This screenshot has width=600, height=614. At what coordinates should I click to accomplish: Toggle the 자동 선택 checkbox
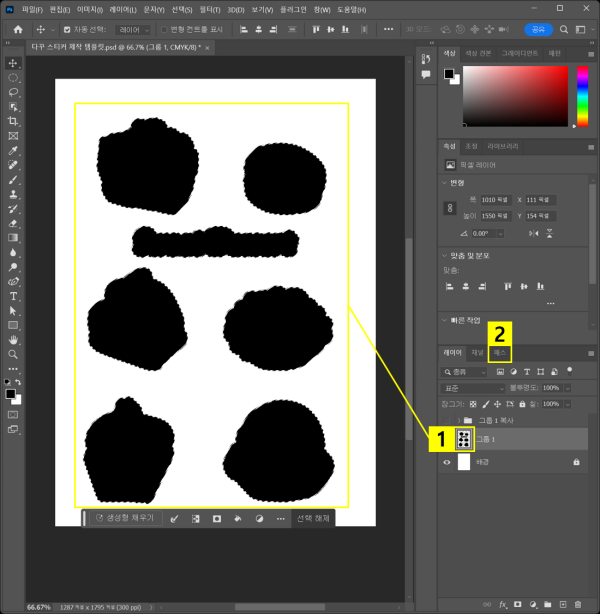pyautogui.click(x=67, y=30)
